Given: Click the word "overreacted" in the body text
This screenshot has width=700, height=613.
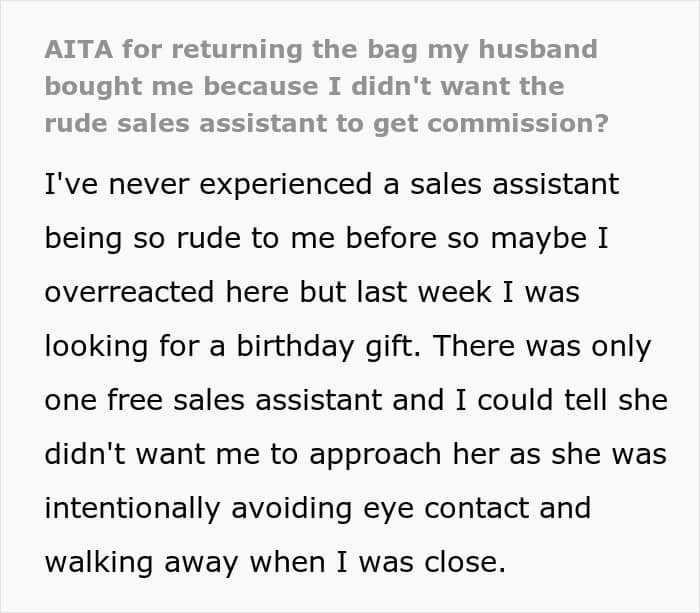Looking at the screenshot, I should [129, 292].
